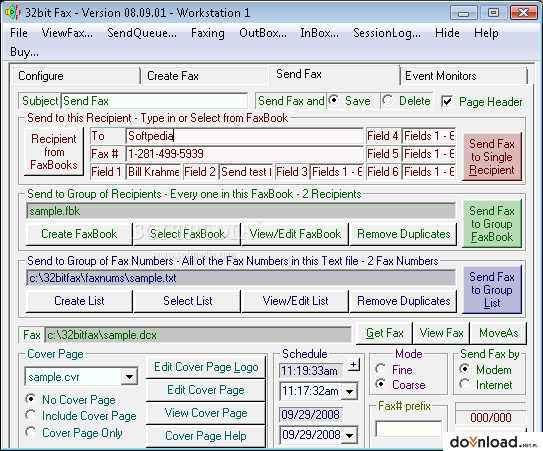543x451 pixels.
Task: Open the OutBox... menu
Action: click(x=263, y=33)
